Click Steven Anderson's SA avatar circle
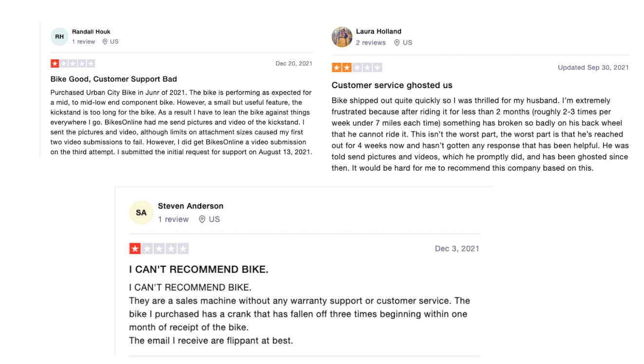644x364 pixels. 141,213
